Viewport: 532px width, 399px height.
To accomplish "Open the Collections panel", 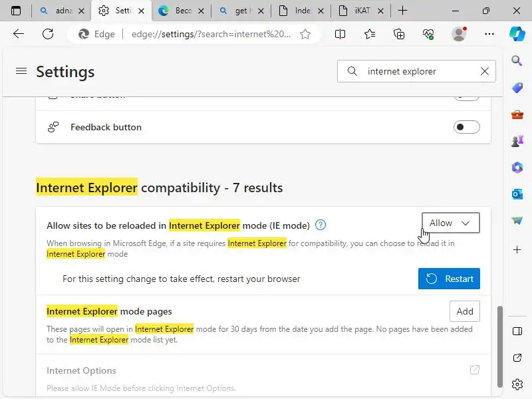I will 399,34.
